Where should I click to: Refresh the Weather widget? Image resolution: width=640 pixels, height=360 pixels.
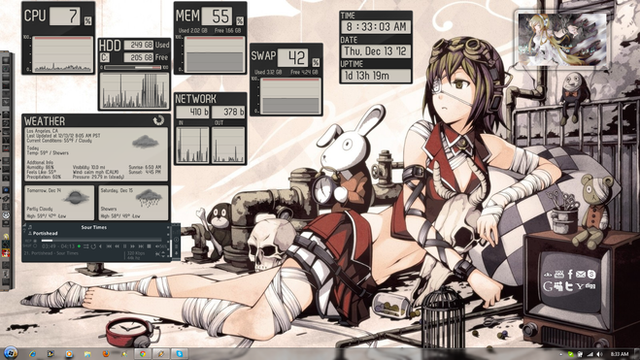click(158, 120)
